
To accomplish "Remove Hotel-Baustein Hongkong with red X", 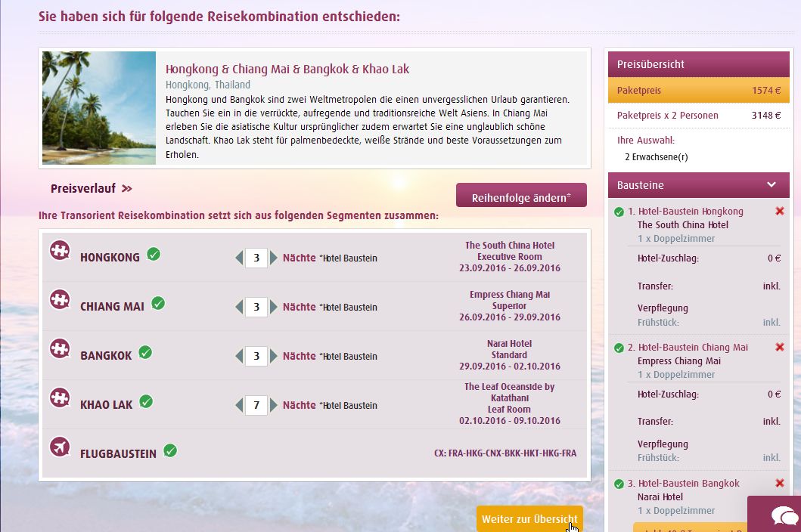I will point(780,212).
